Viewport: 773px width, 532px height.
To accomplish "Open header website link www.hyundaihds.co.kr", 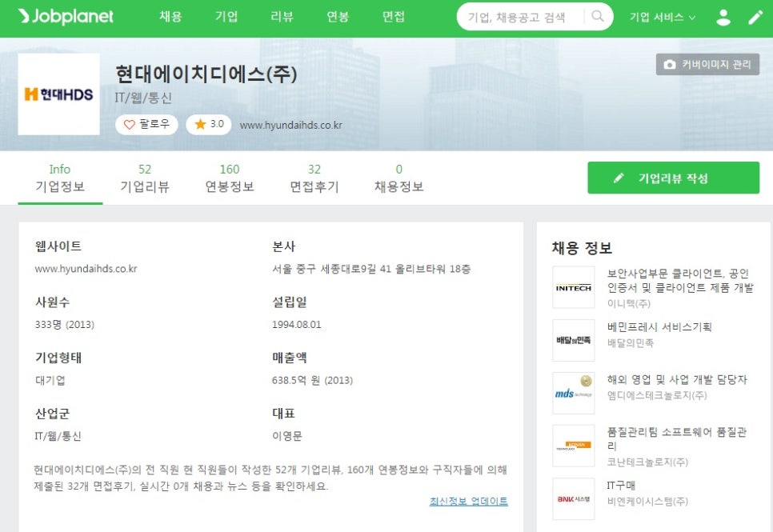I will tap(290, 126).
